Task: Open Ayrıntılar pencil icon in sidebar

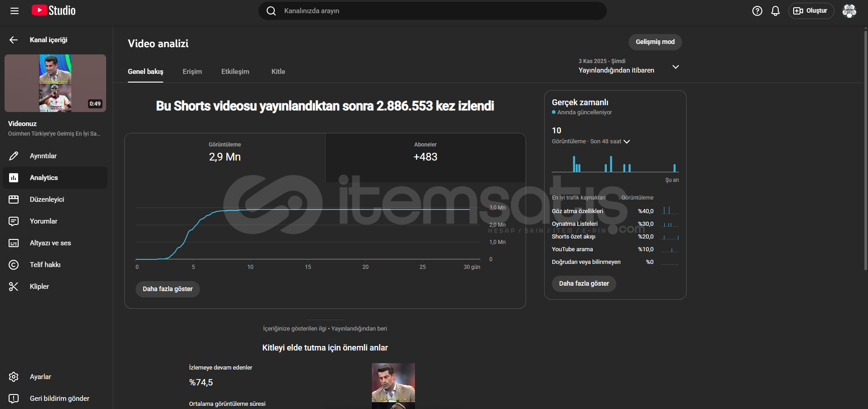Action: pos(14,156)
